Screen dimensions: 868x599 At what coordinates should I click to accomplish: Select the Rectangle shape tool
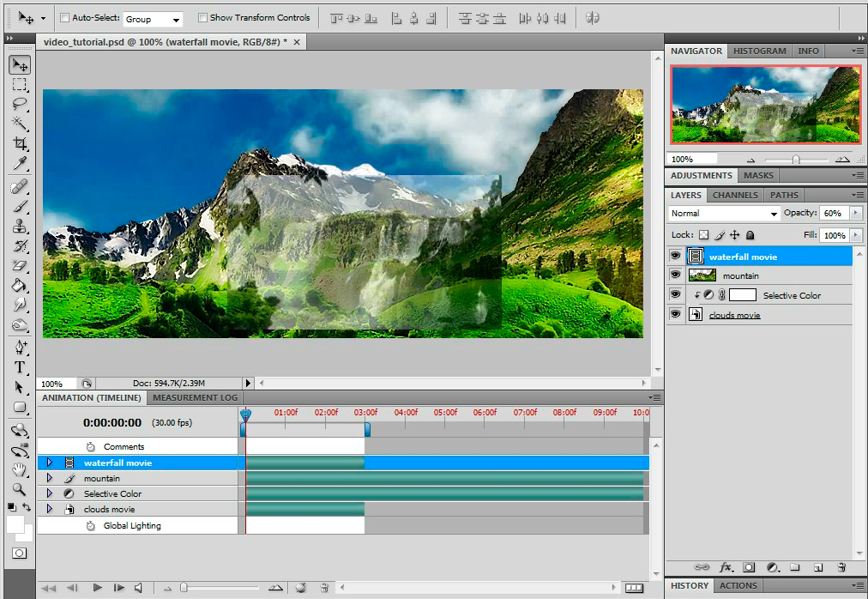tap(20, 408)
